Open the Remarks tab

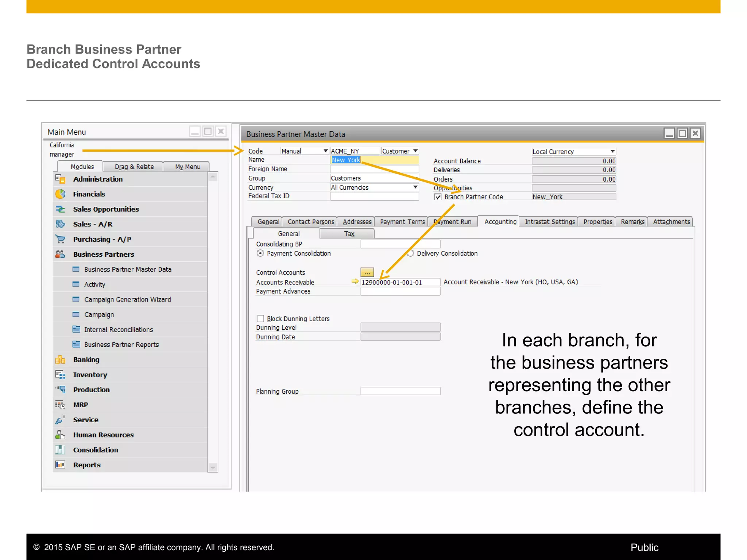(632, 222)
